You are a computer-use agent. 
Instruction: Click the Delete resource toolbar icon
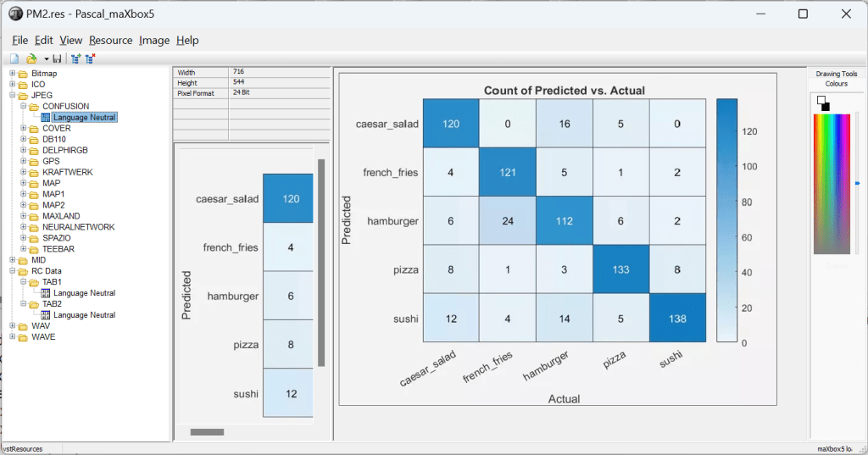[90, 58]
